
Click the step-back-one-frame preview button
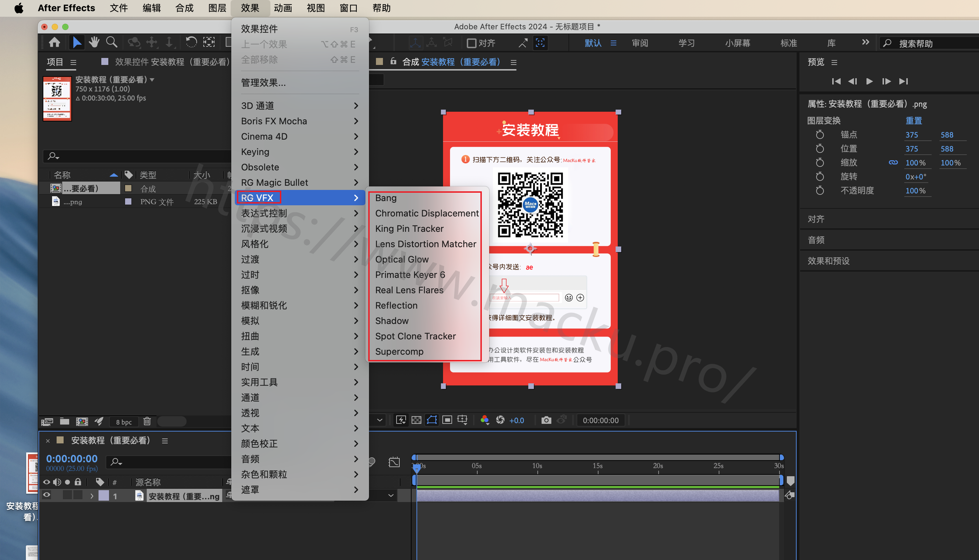pos(853,81)
